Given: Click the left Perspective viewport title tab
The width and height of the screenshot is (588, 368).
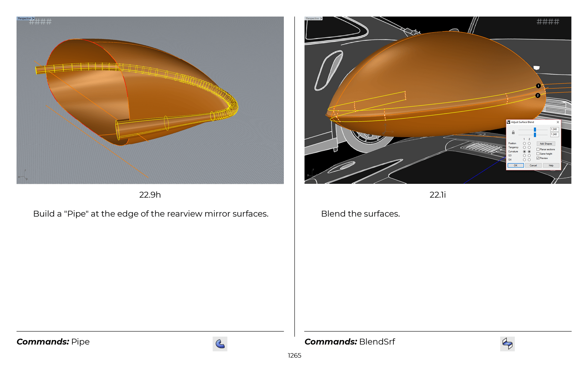Looking at the screenshot, I should tap(24, 19).
